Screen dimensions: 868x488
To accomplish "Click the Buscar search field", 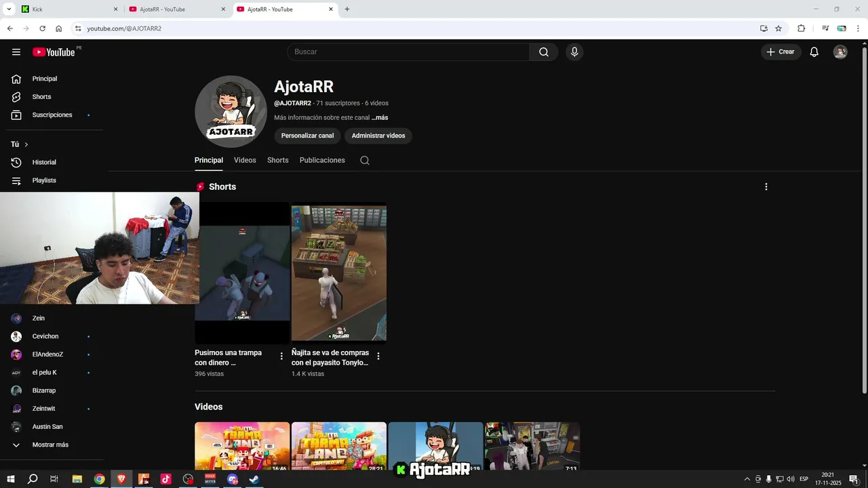I will click(x=408, y=52).
